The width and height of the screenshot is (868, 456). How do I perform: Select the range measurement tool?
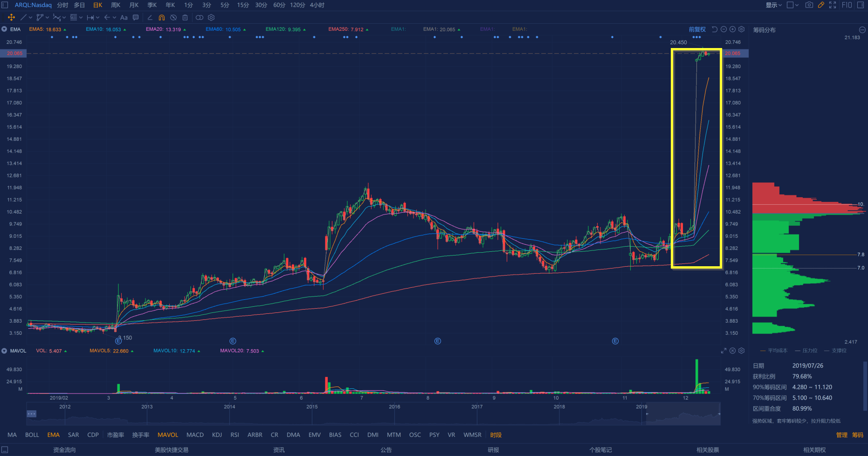(x=90, y=17)
